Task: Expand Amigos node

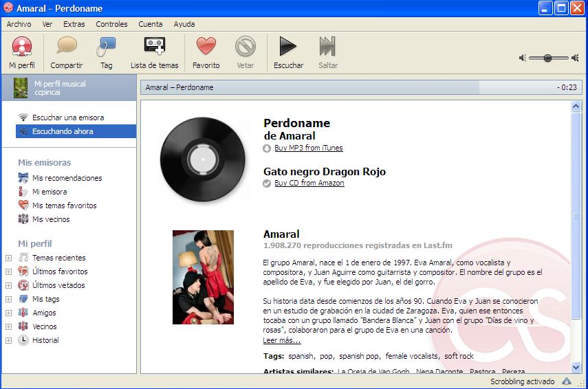Action: pos(9,313)
